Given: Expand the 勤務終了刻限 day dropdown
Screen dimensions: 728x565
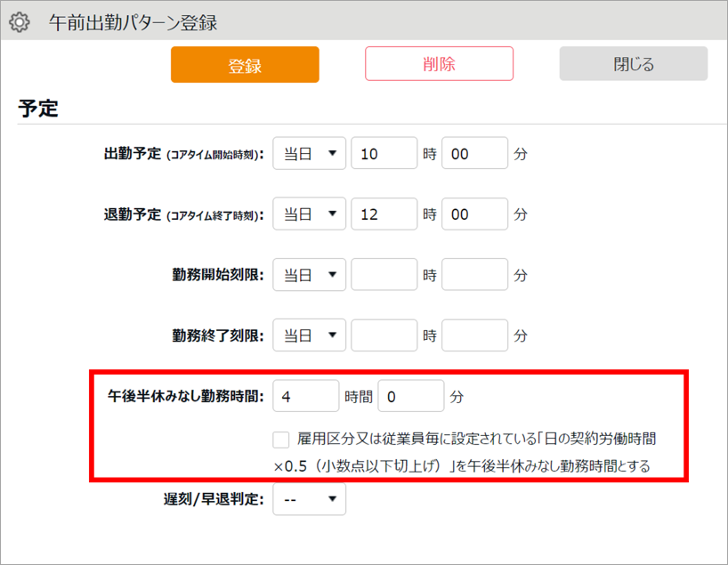Looking at the screenshot, I should pyautogui.click(x=309, y=335).
